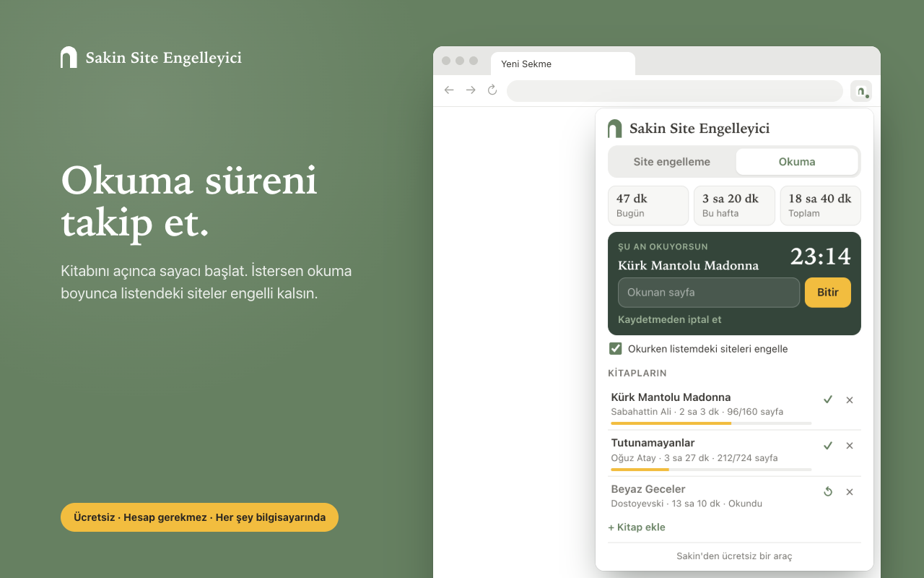This screenshot has height=578, width=924.
Task: Switch to the Site engelleme tab
Action: [672, 162]
